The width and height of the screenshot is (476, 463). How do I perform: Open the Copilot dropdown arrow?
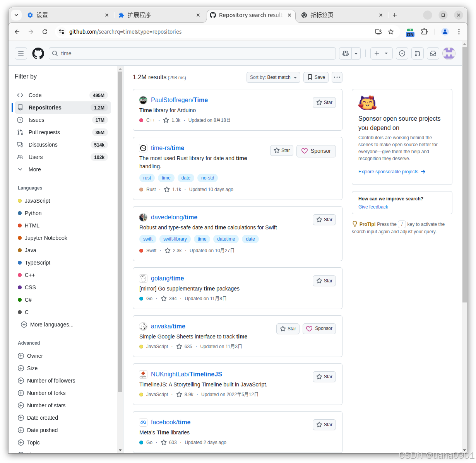pyautogui.click(x=356, y=53)
